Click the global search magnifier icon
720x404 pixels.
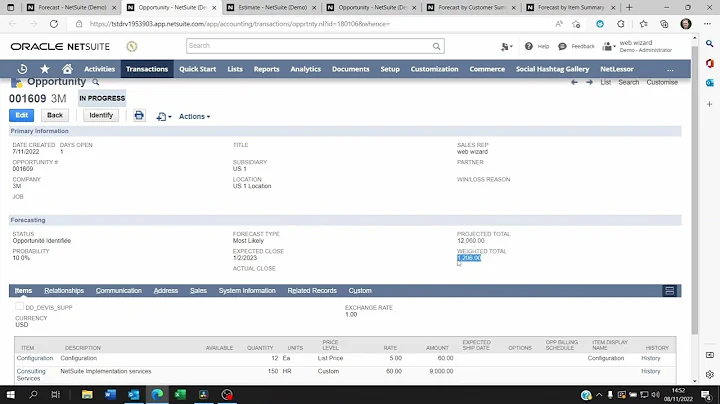pos(436,46)
